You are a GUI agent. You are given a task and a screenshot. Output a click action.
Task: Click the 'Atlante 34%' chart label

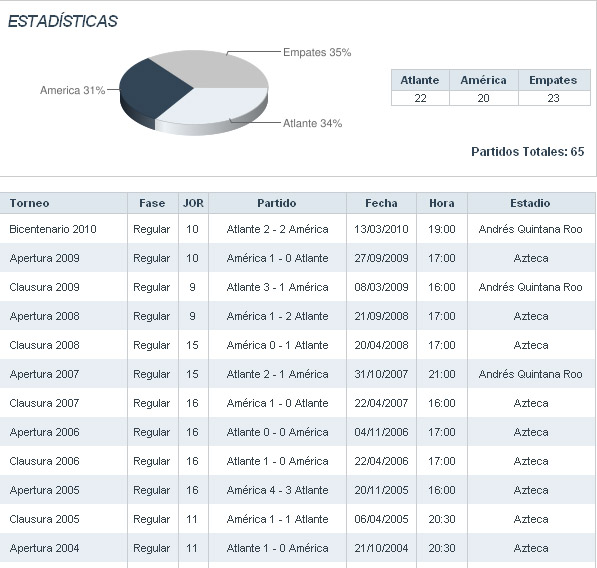[x=312, y=123]
